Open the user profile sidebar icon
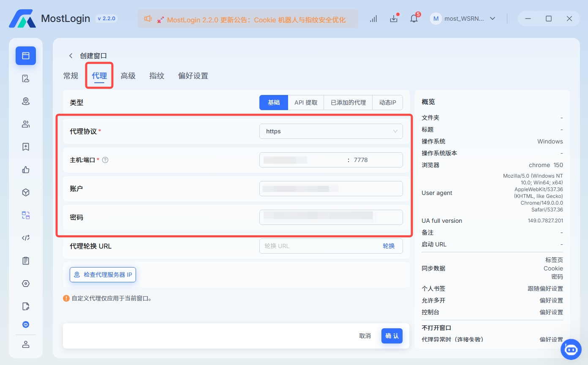Viewport: 588px width, 365px height. [26, 344]
